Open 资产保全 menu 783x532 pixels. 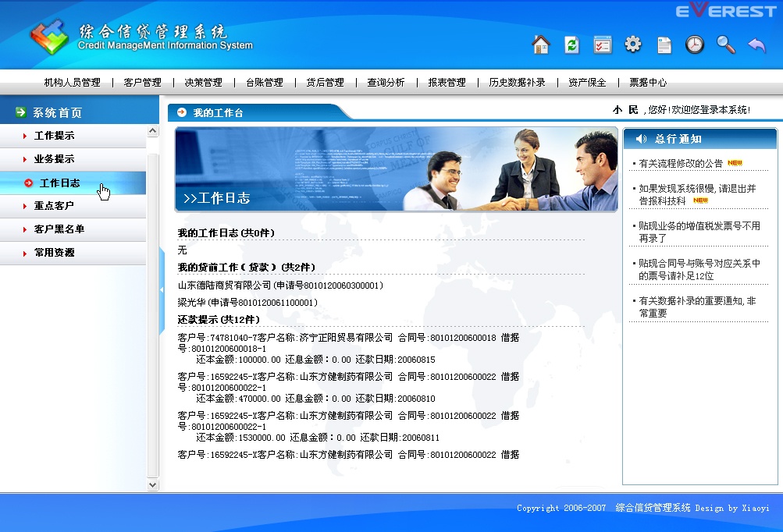587,83
